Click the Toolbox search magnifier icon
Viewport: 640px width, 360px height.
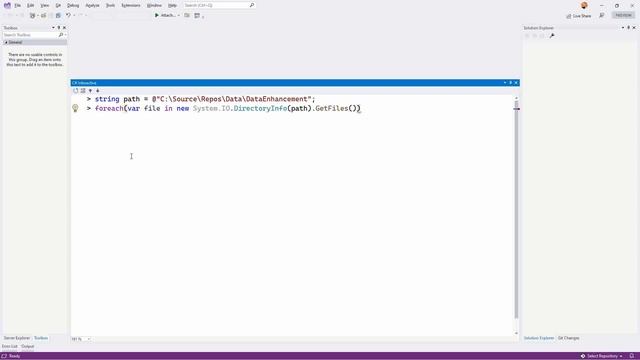tap(61, 35)
